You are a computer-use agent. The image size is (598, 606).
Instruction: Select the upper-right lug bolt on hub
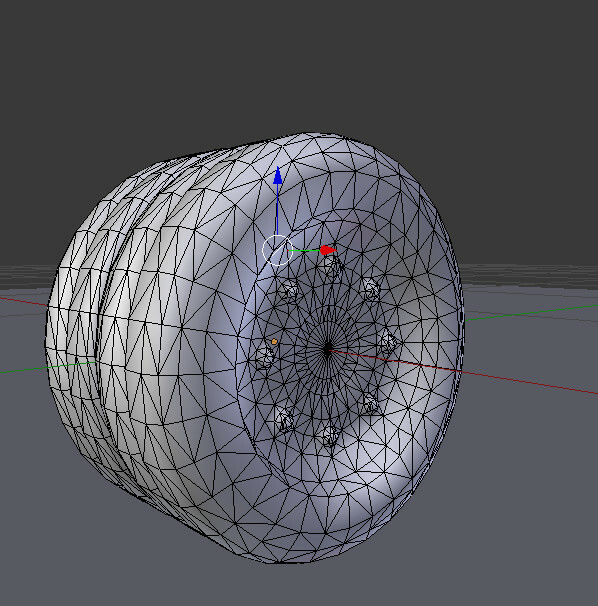[x=370, y=289]
